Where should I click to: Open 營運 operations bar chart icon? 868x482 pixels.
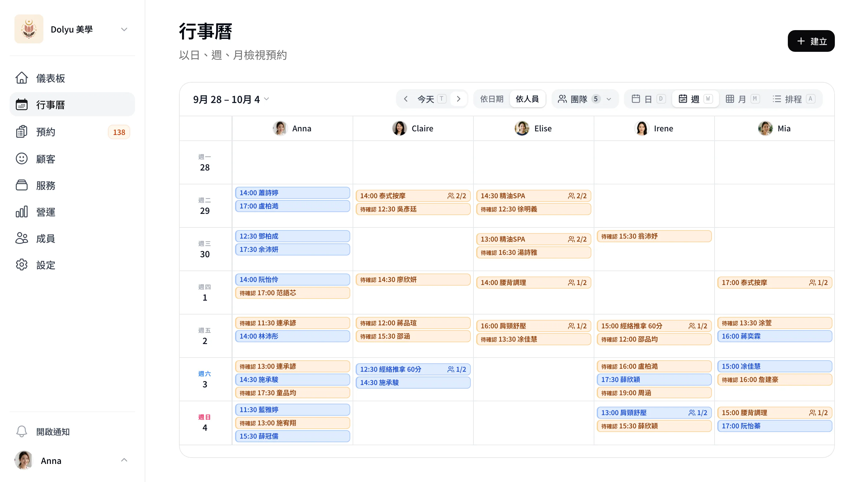(x=22, y=212)
